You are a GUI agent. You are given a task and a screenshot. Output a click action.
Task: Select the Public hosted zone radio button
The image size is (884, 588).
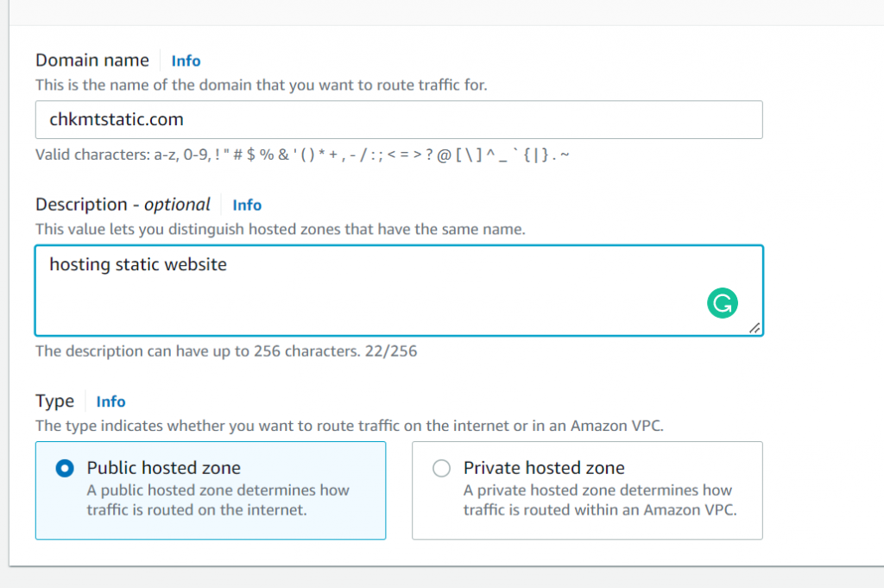63,467
